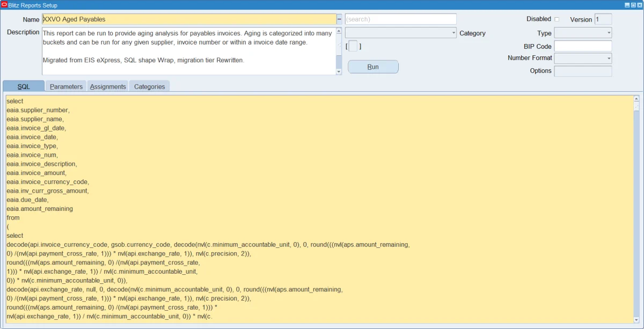Click the line eaia.invoice_type

(x=32, y=146)
